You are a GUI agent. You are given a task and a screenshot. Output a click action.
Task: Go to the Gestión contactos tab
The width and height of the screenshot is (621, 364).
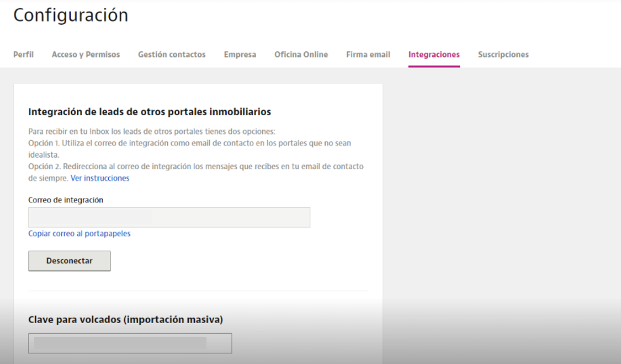[x=172, y=55]
